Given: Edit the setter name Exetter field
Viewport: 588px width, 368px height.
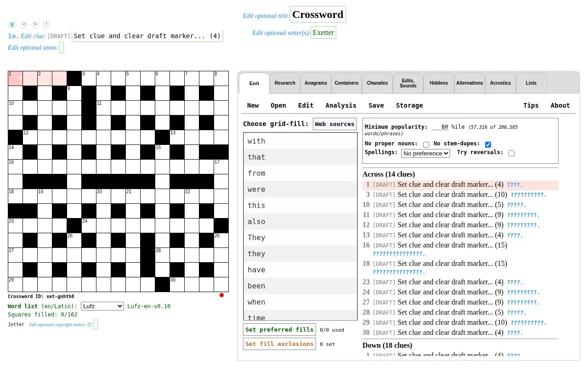Looking at the screenshot, I should 323,32.
